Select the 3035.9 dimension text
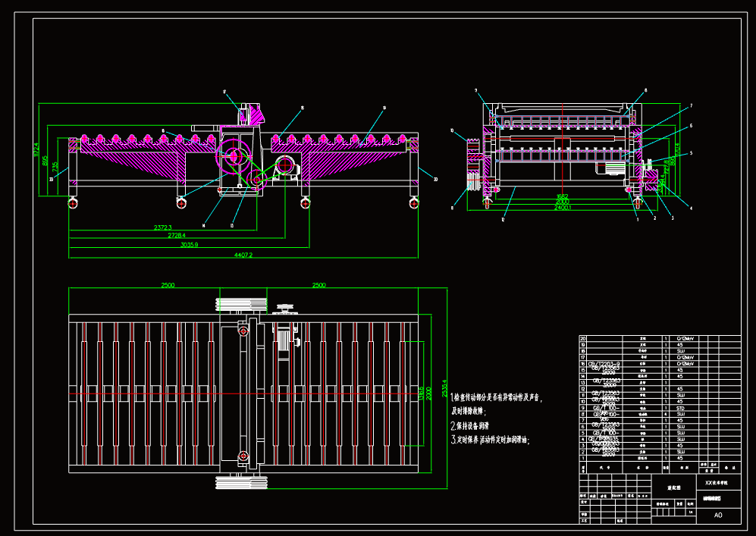The width and height of the screenshot is (756, 536). [190, 245]
